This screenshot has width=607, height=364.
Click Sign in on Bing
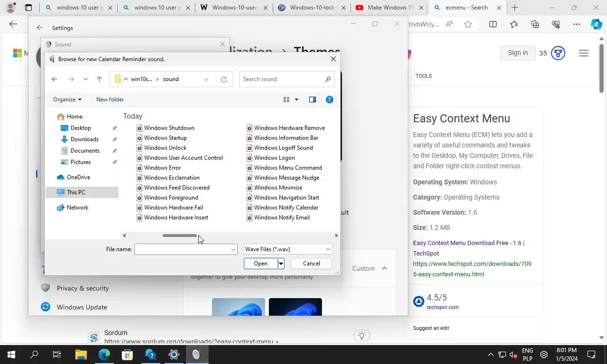(518, 53)
